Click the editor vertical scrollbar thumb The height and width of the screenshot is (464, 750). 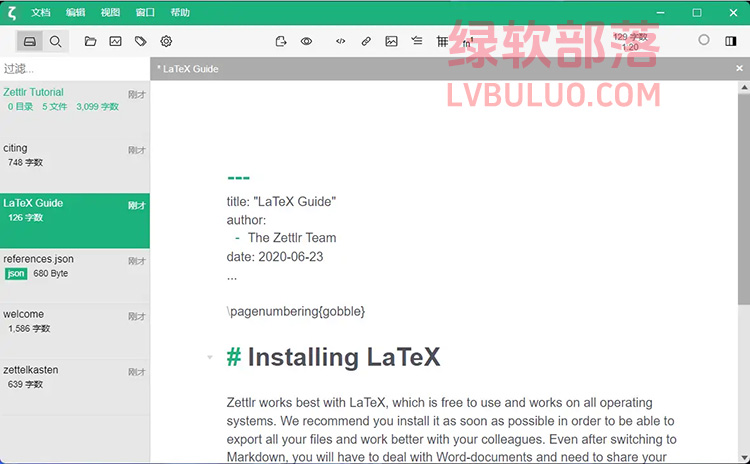pyautogui.click(x=744, y=199)
